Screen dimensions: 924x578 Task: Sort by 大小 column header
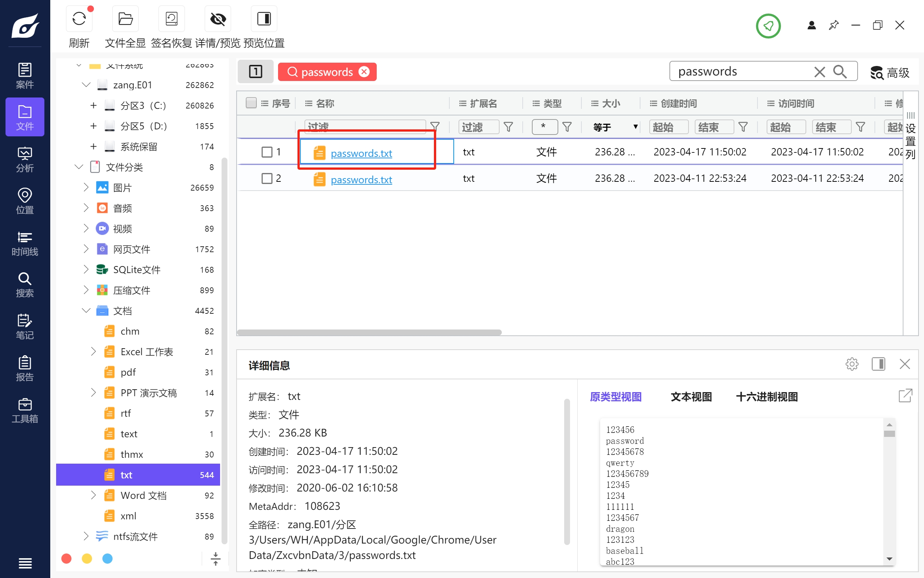click(x=611, y=103)
